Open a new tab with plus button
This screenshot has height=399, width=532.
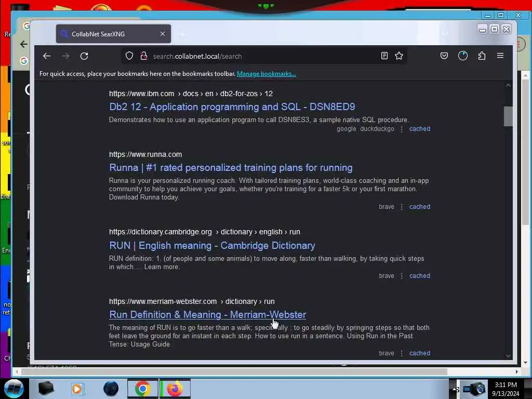click(x=182, y=34)
